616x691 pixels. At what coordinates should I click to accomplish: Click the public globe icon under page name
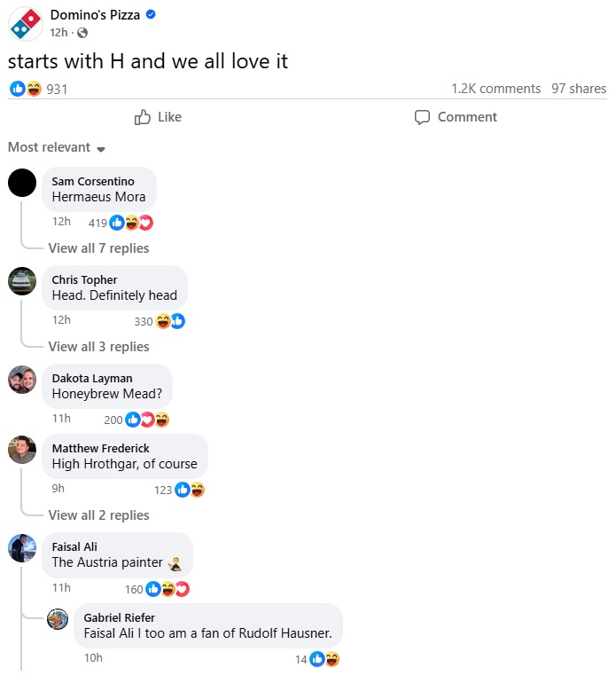(x=82, y=33)
